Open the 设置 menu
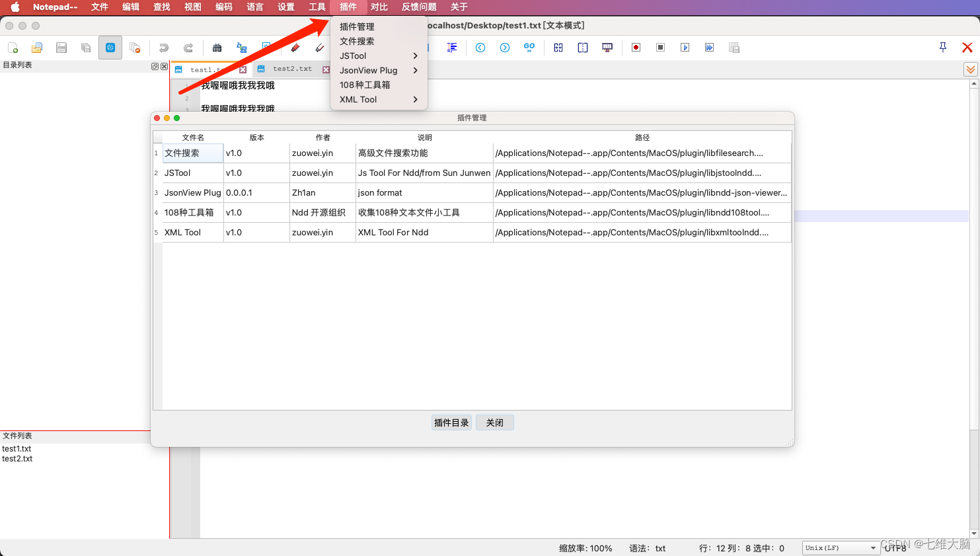 286,7
